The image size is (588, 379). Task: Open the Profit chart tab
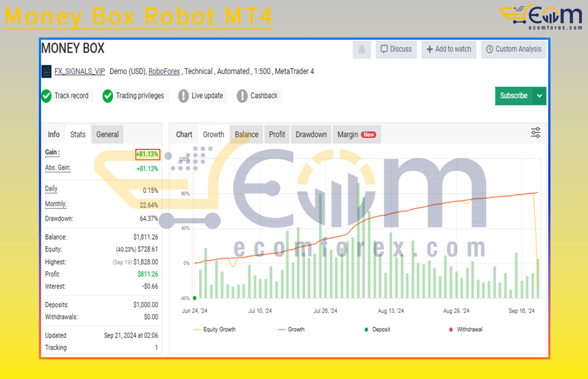(x=277, y=134)
